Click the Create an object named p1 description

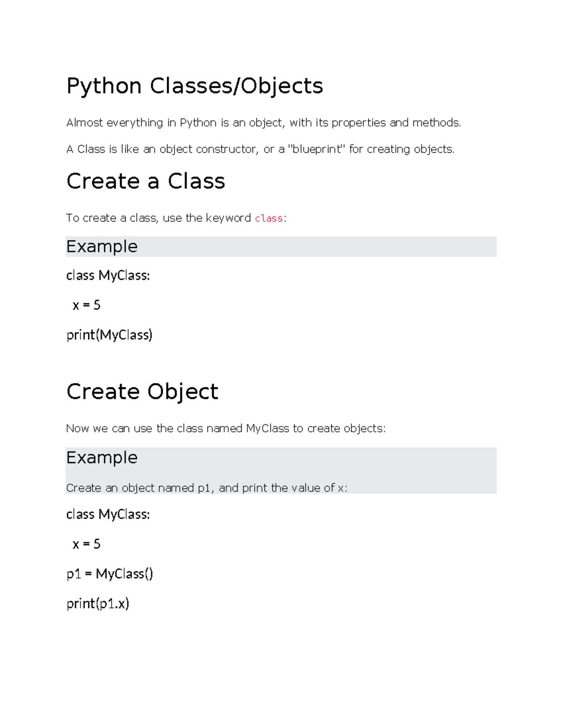tap(206, 488)
